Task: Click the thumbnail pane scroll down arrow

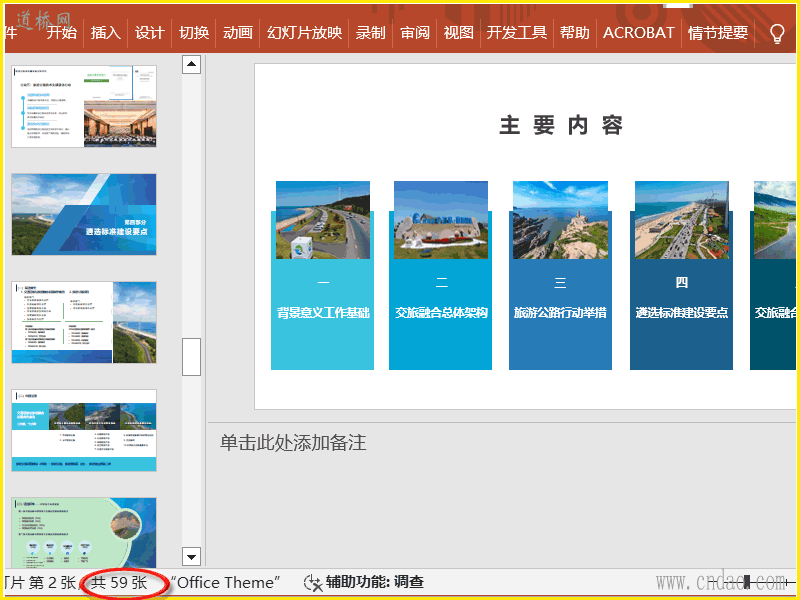Action: coord(191,557)
